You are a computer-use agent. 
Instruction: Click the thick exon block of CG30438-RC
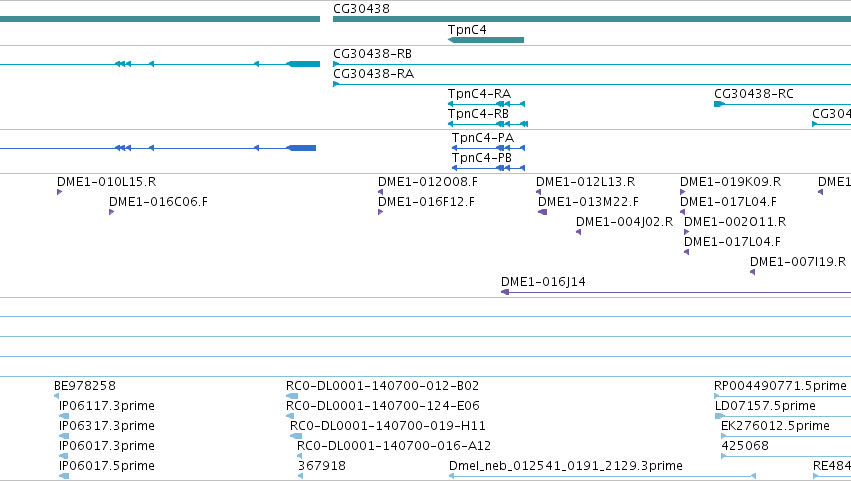tap(719, 104)
